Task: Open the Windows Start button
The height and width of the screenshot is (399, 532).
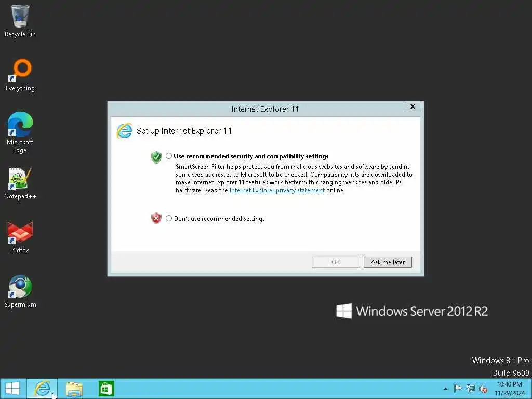Action: pyautogui.click(x=13, y=389)
